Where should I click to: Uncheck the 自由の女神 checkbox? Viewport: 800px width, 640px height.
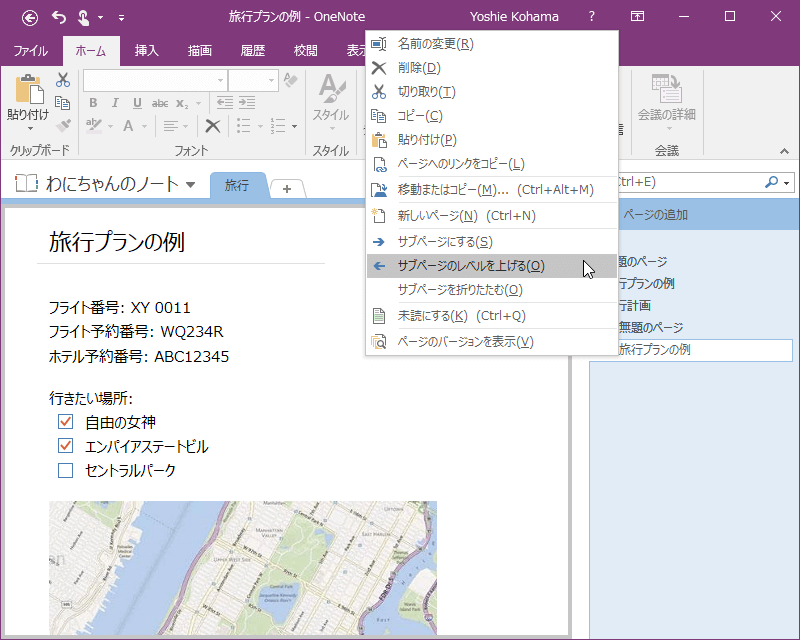coord(66,422)
